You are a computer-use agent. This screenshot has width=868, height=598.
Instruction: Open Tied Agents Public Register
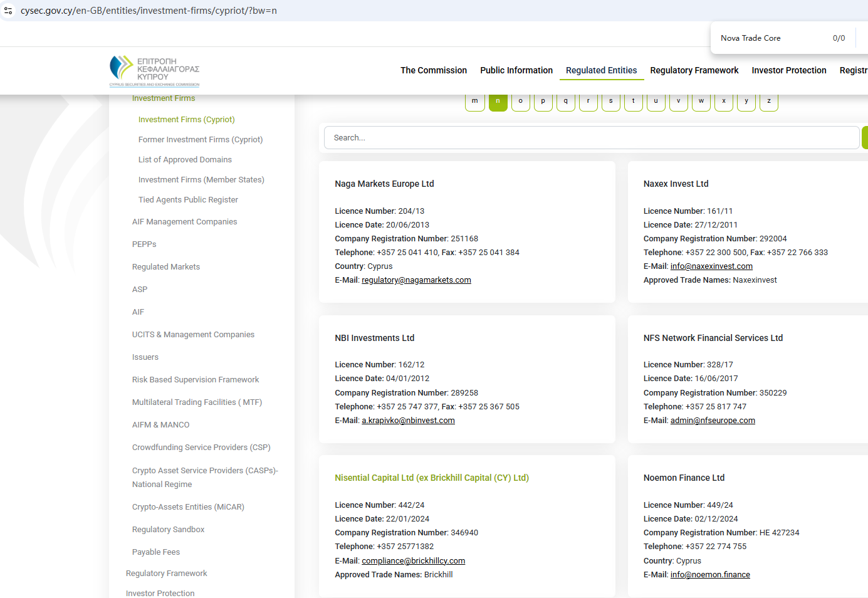point(188,200)
